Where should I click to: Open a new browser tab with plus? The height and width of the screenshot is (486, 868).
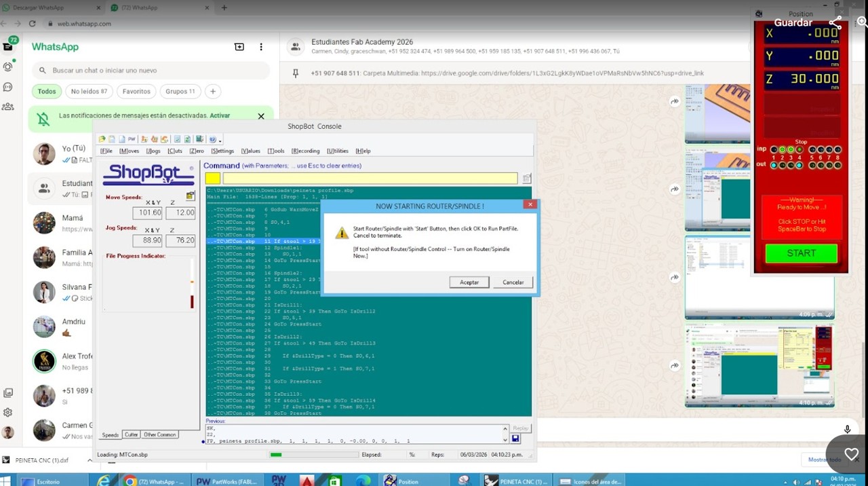(x=224, y=7)
